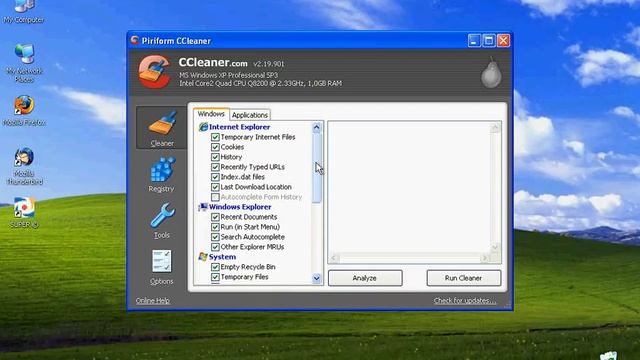Toggle Recent Documents checkbox
This screenshot has height=360, width=640.
(x=215, y=217)
